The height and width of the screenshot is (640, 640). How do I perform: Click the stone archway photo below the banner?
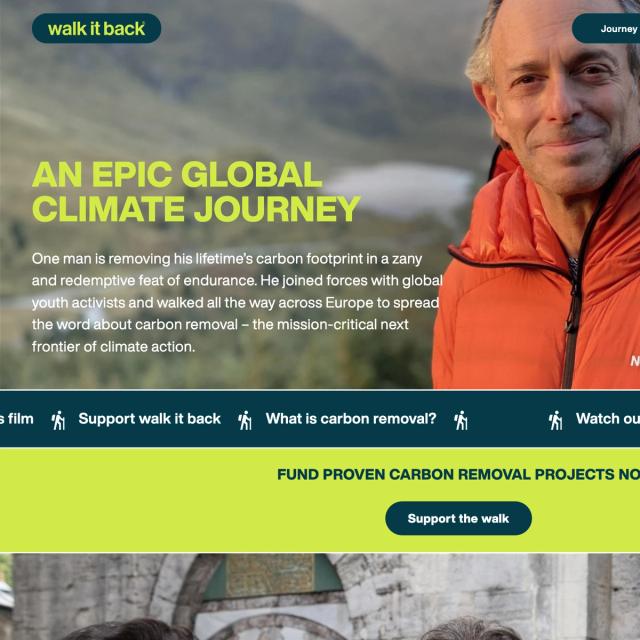(x=320, y=597)
